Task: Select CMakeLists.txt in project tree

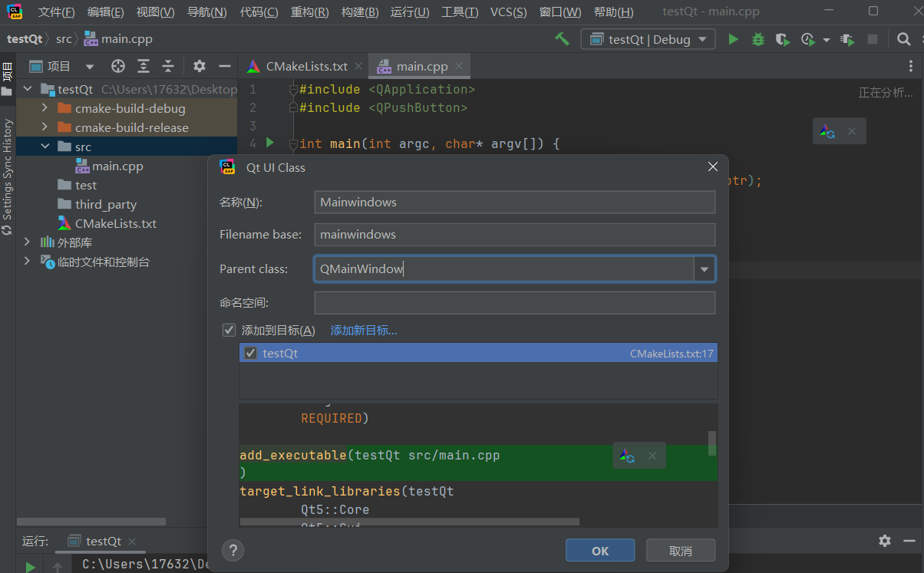Action: [x=115, y=223]
